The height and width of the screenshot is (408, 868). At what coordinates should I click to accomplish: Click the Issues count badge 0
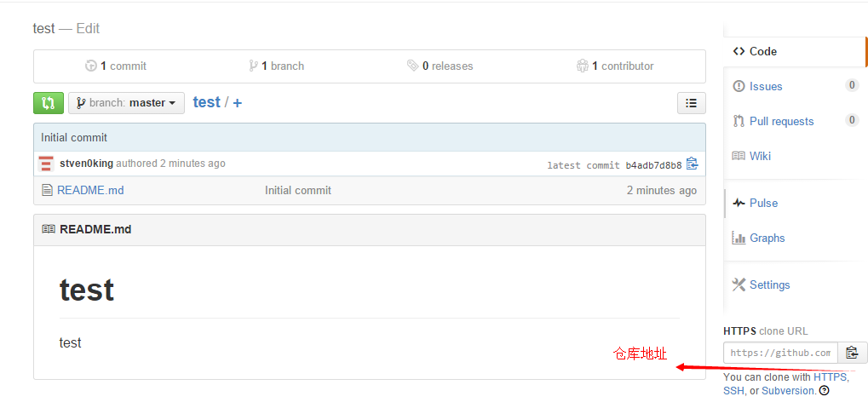[852, 85]
